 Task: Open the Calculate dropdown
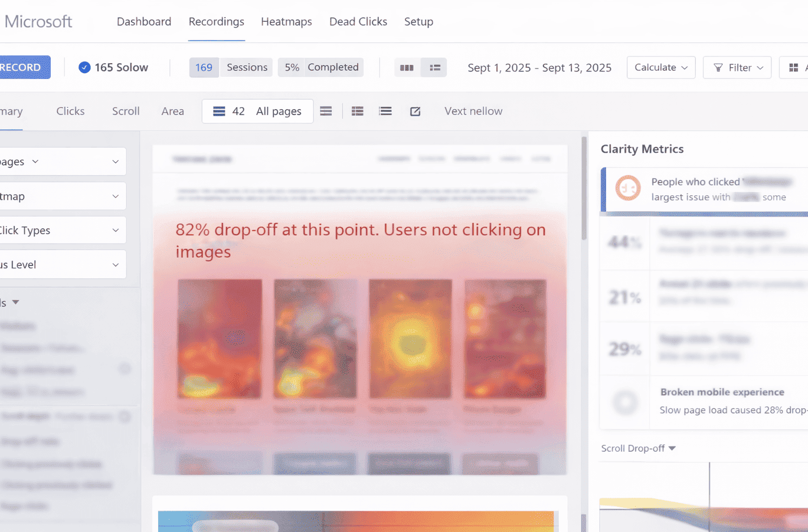[660, 67]
